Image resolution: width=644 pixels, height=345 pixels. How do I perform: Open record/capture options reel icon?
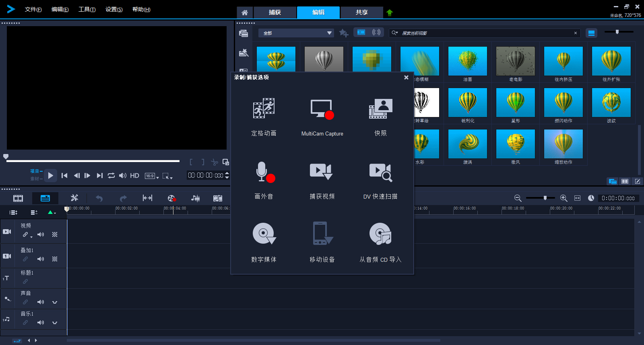coord(171,198)
